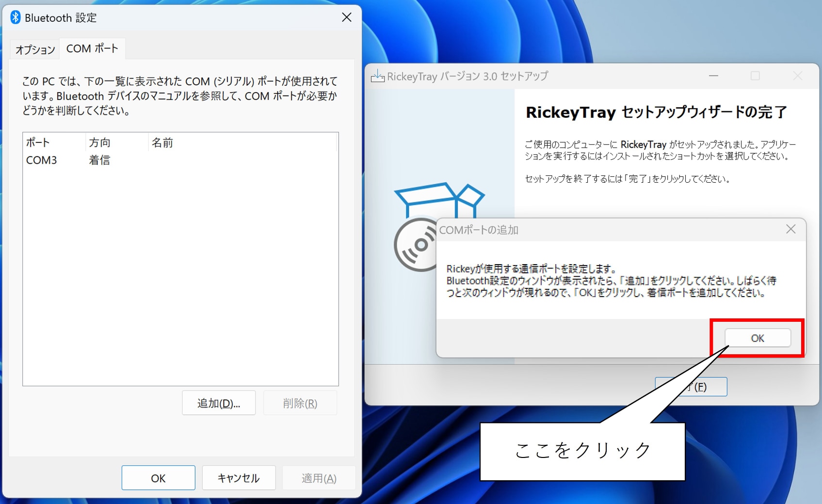The image size is (822, 504).
Task: Click the 名前 column header
Action: tap(162, 142)
